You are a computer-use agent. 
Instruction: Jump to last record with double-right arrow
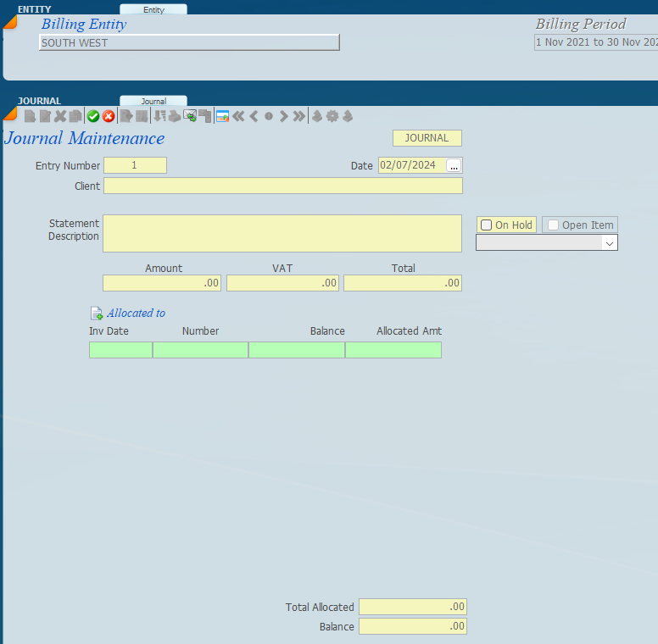click(x=298, y=117)
